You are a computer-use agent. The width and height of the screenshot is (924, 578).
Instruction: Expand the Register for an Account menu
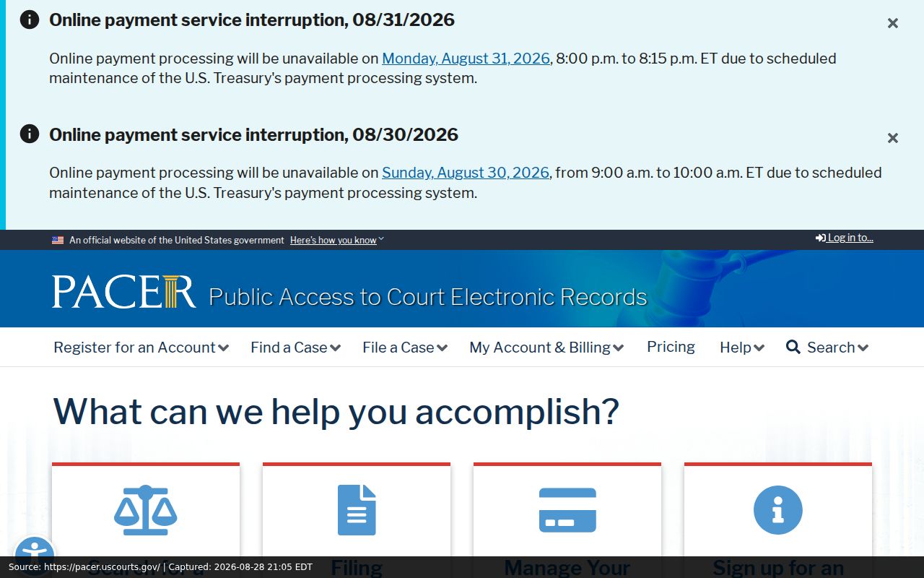click(x=141, y=348)
